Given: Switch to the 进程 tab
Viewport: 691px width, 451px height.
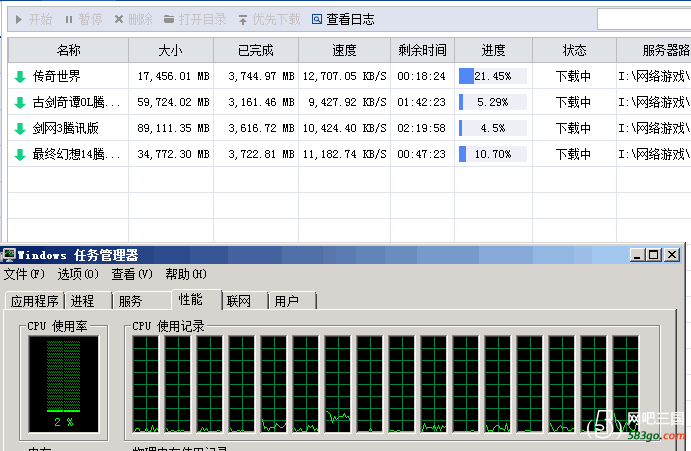Looking at the screenshot, I should (x=88, y=301).
